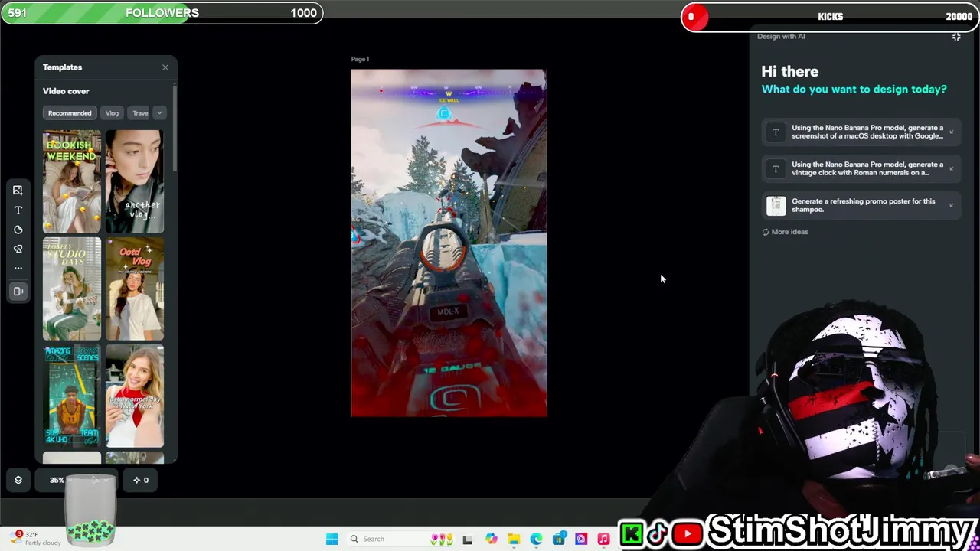Select the Travel template filter
Viewport: 980px width, 551px height.
pyautogui.click(x=139, y=113)
